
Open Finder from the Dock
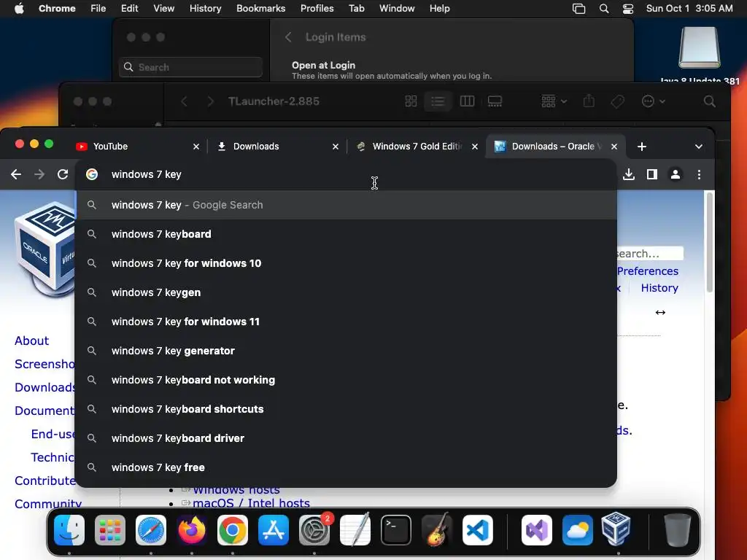pos(69,530)
